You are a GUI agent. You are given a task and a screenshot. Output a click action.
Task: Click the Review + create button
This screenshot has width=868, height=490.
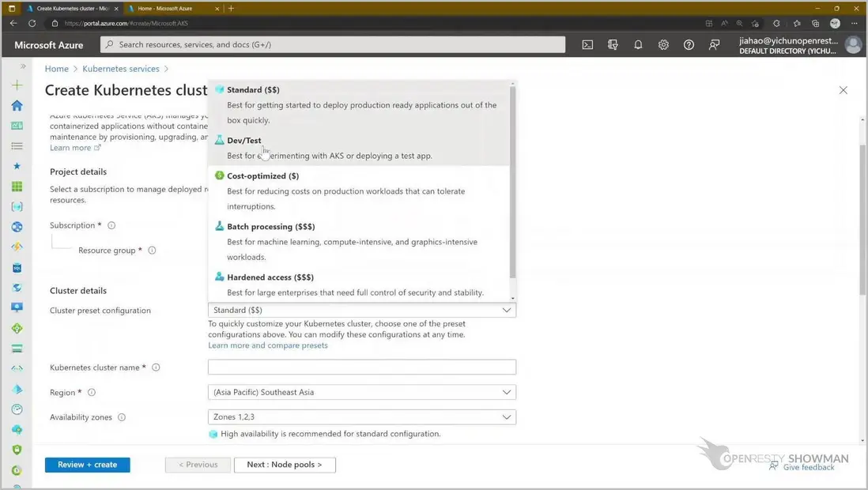point(88,465)
